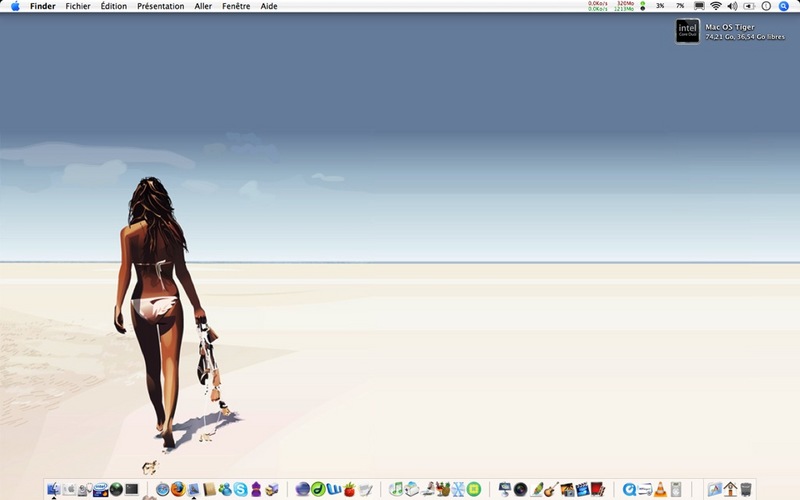This screenshot has height=500, width=800.
Task: Open Spotlight search in the menu bar
Action: (784, 6)
